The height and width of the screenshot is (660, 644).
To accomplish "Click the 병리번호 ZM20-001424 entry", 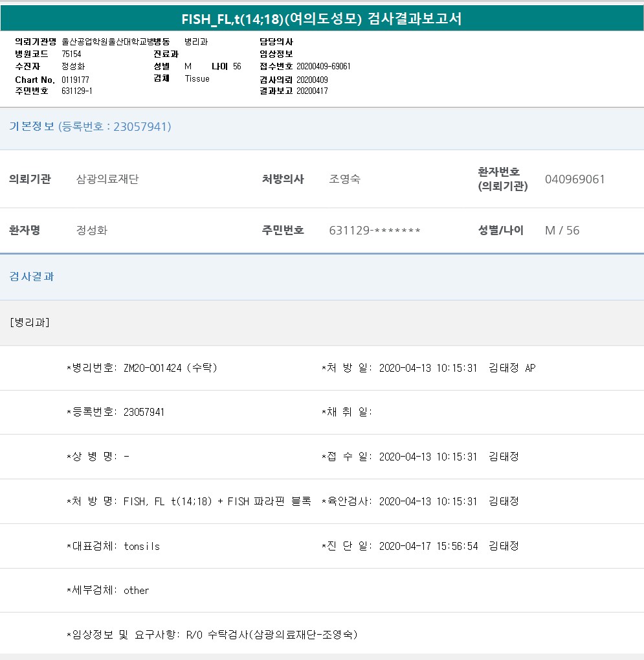I will point(170,368).
